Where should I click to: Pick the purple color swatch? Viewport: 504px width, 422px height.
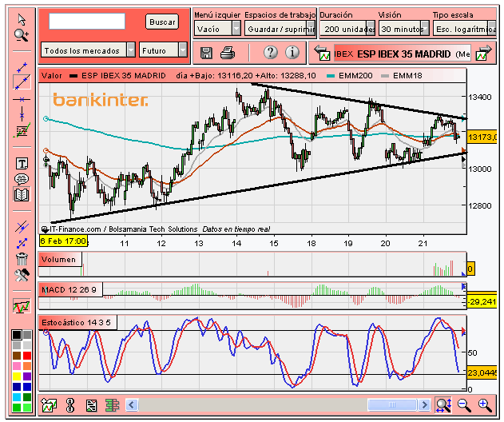coord(27,376)
